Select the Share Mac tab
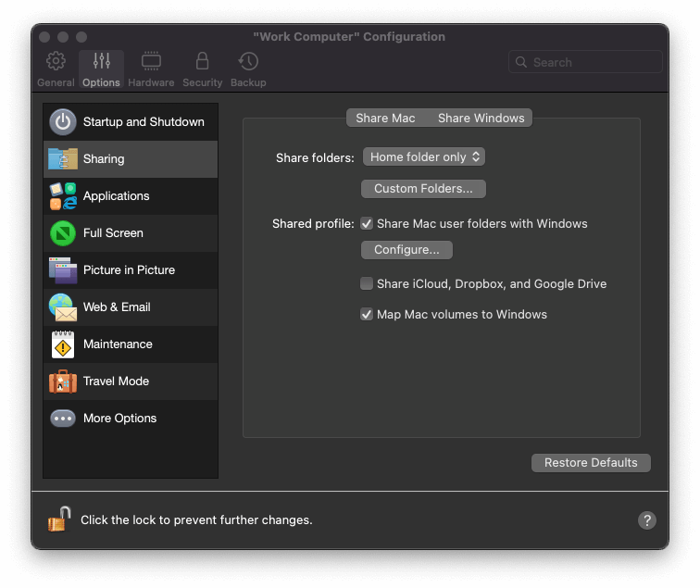Screen dimensions: 700x588 (385, 119)
